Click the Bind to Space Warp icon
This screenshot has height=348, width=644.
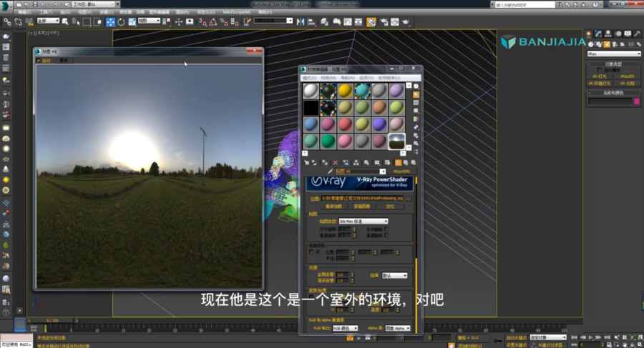click(29, 21)
